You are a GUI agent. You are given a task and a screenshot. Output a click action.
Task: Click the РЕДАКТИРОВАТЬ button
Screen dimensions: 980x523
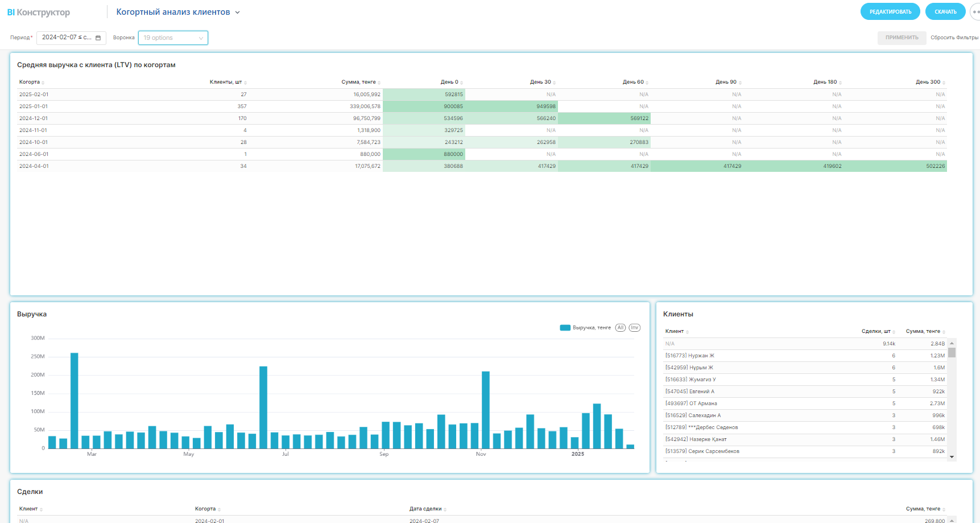(x=890, y=12)
